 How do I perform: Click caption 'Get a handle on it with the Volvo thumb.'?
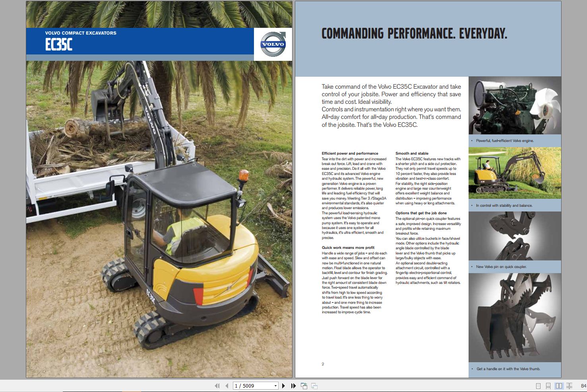[x=508, y=369]
